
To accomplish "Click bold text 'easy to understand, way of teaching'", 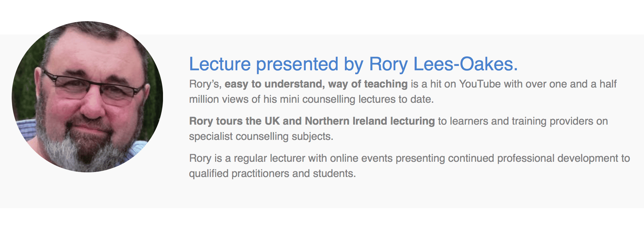I will tap(316, 84).
